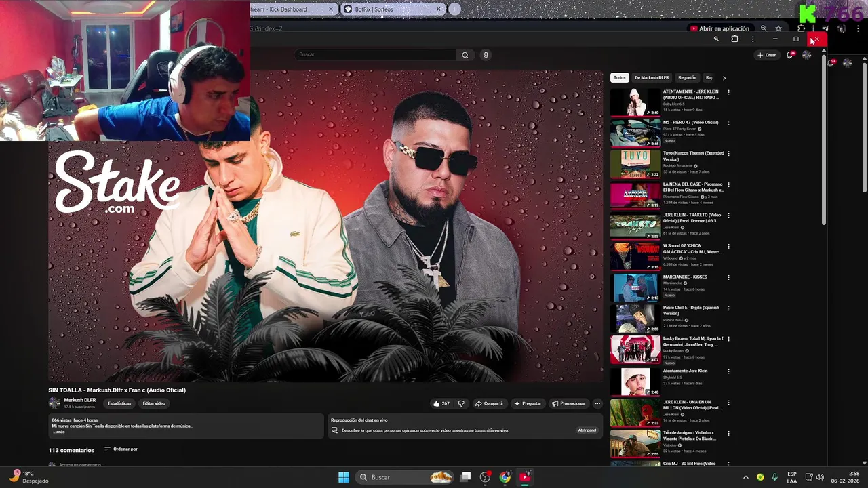Close the Kick Dashboard tab
Image resolution: width=868 pixels, height=488 pixels.
click(331, 9)
